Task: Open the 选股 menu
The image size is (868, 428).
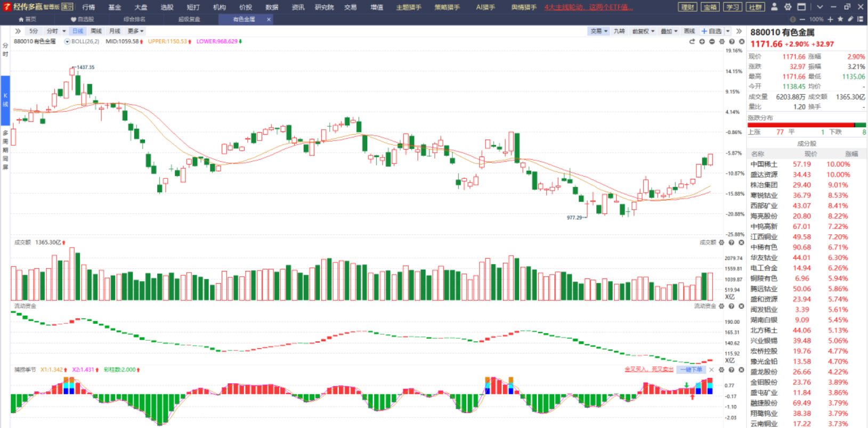Action: pos(167,7)
